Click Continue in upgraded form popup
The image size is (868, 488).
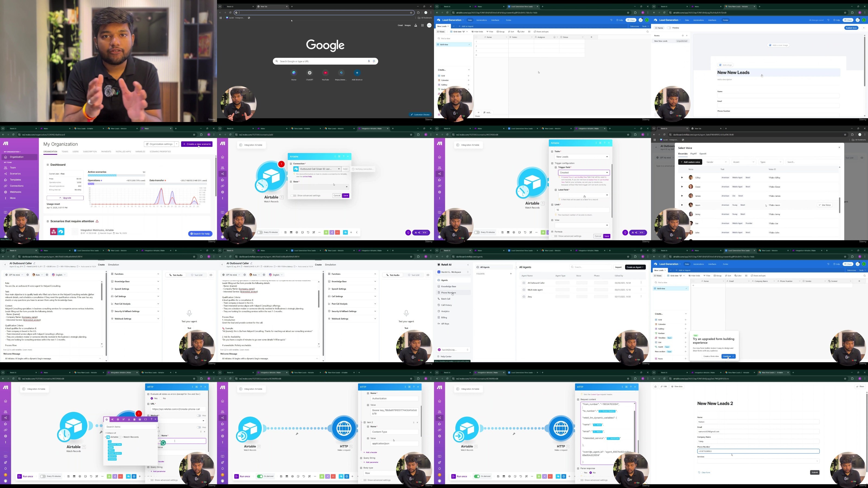coord(729,356)
